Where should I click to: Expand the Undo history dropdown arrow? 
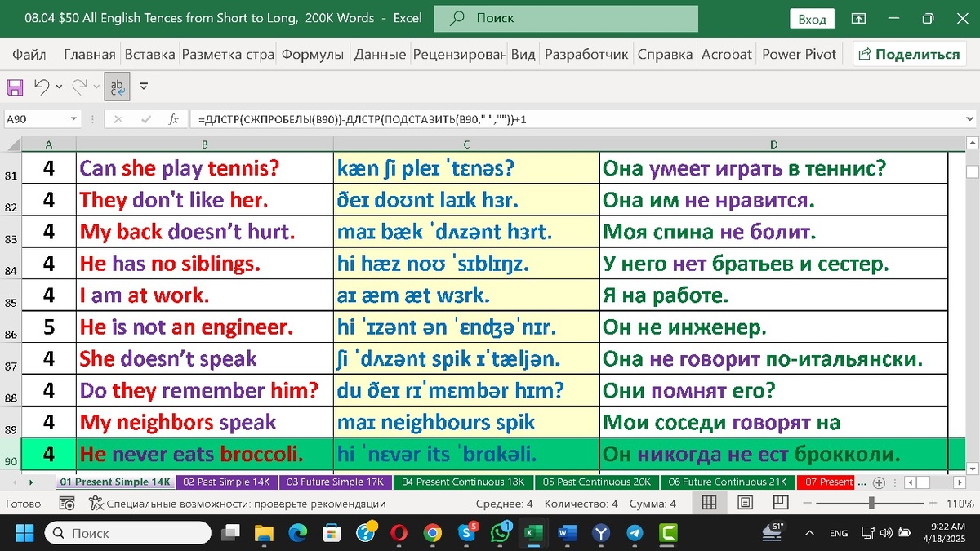[x=59, y=86]
